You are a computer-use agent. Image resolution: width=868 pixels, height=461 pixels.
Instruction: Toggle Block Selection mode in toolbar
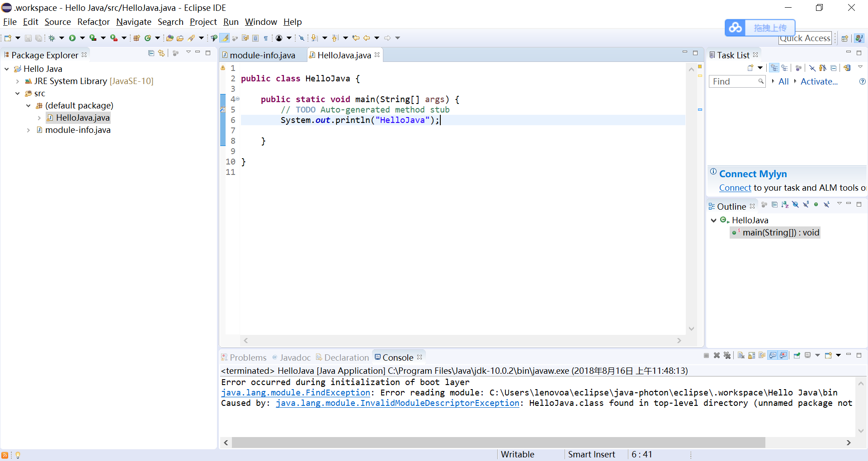pyautogui.click(x=255, y=38)
